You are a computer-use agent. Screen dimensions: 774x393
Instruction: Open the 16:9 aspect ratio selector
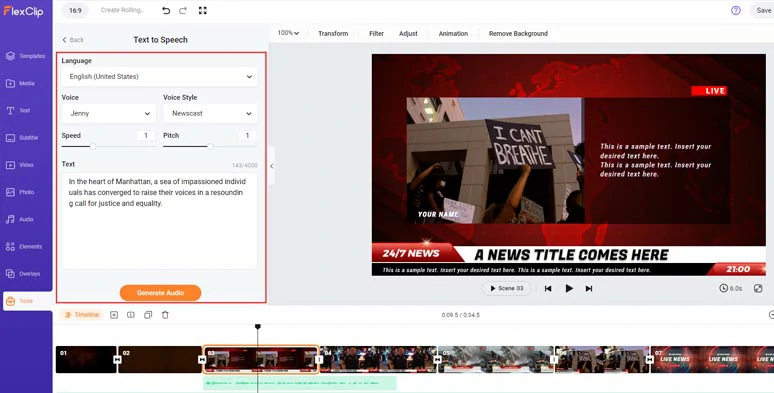click(x=76, y=10)
